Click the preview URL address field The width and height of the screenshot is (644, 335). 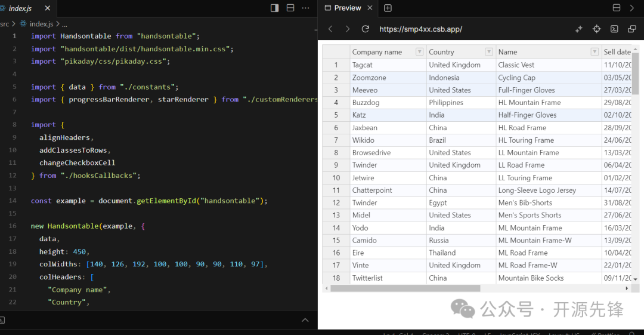[420, 29]
